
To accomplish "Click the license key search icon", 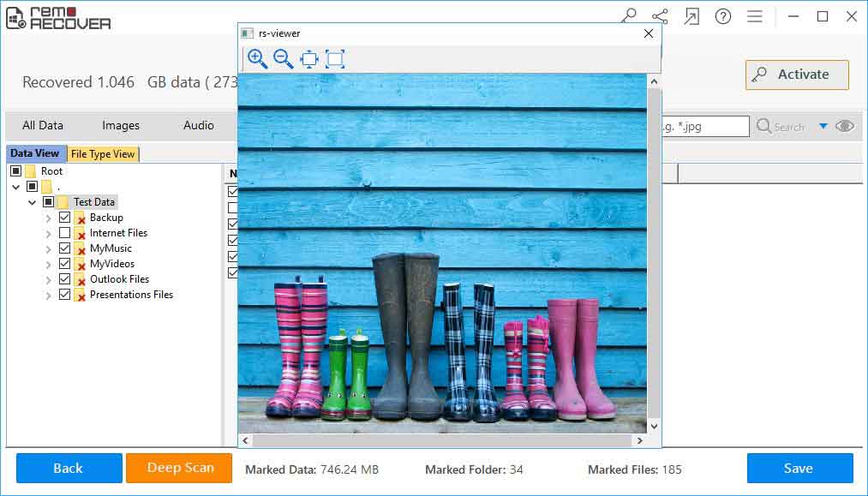I will tap(628, 15).
